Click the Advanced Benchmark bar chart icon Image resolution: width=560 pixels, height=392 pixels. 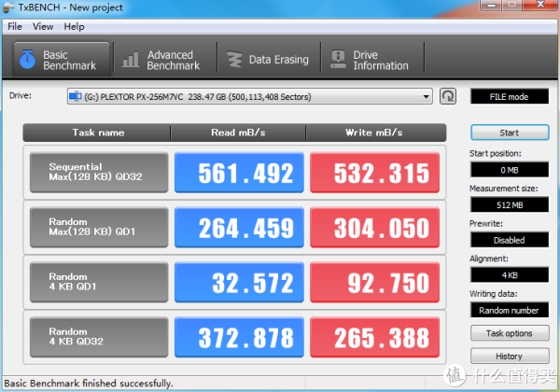click(131, 60)
